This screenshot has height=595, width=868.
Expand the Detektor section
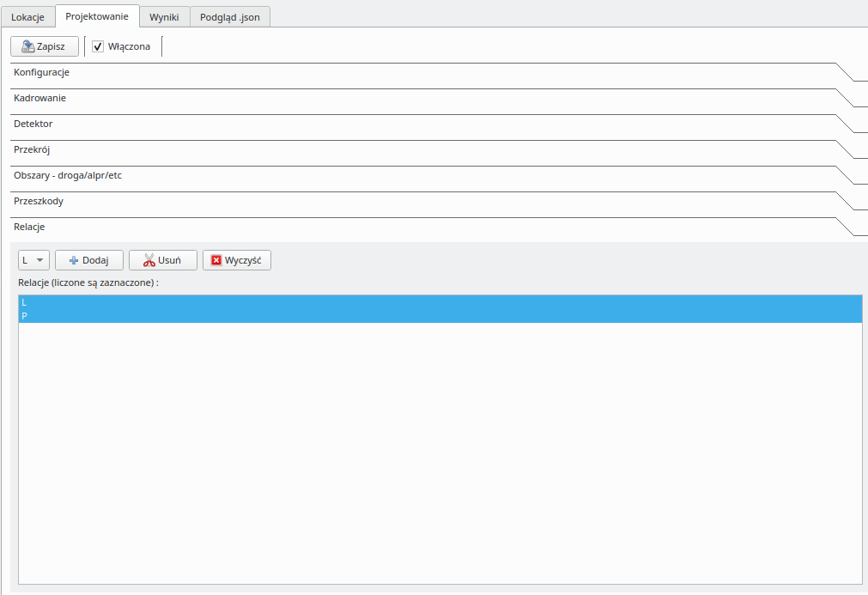[33, 124]
